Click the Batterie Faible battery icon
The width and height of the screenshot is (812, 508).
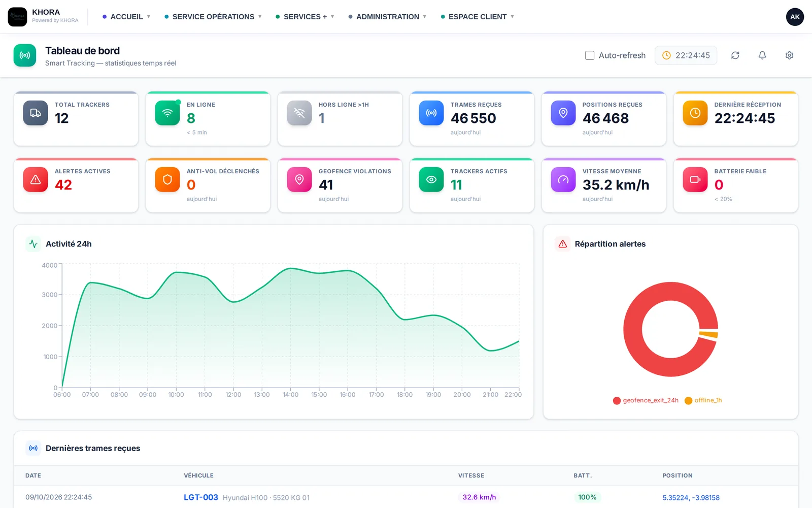pyautogui.click(x=695, y=179)
